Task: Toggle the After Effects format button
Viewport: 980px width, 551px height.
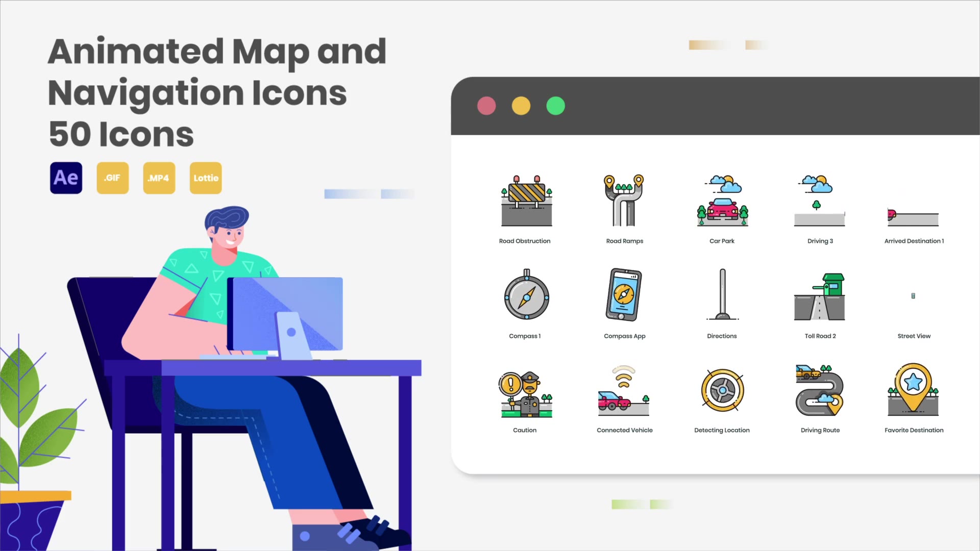Action: pyautogui.click(x=65, y=178)
